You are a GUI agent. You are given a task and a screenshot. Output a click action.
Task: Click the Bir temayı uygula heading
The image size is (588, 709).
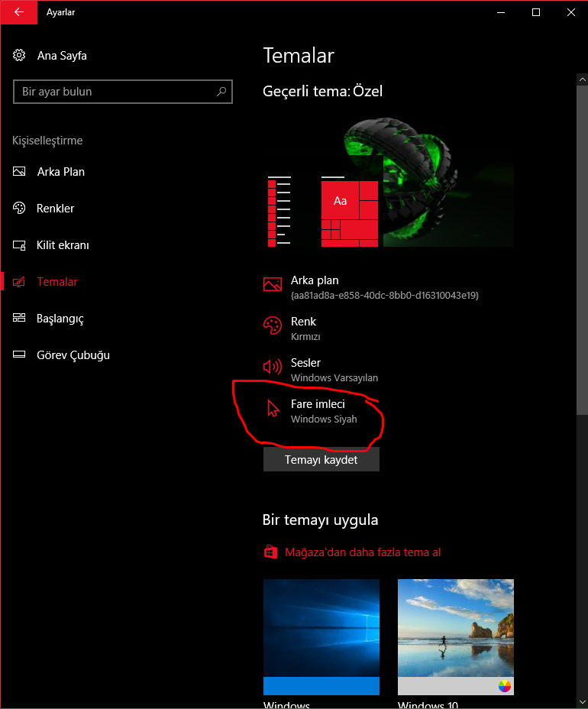click(321, 520)
